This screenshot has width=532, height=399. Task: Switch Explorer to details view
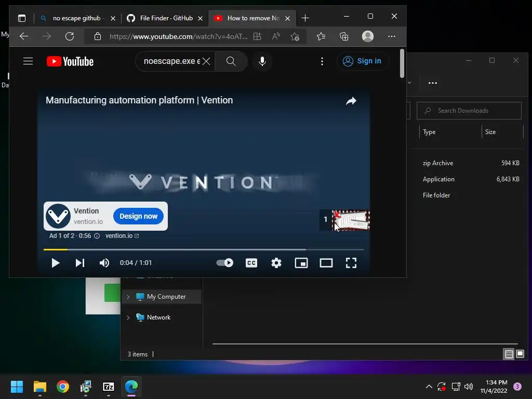[x=509, y=354]
